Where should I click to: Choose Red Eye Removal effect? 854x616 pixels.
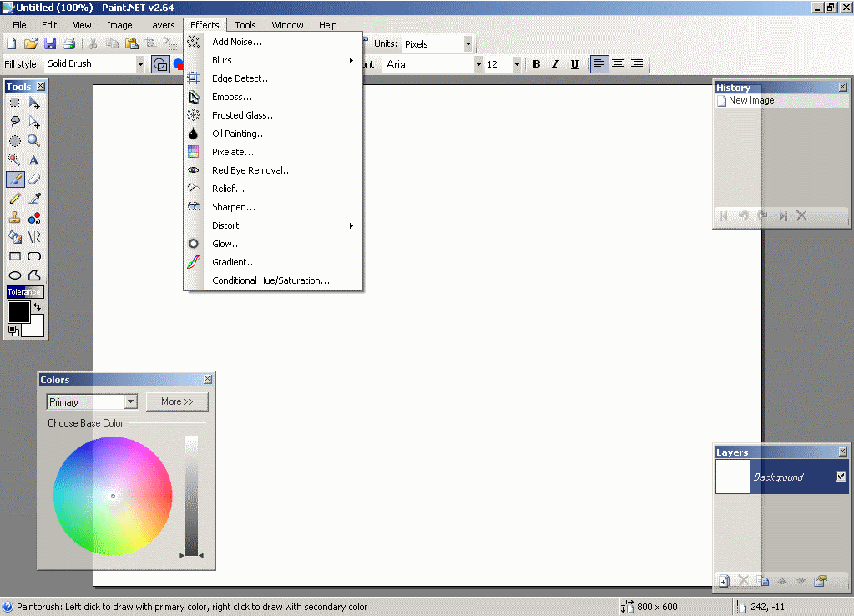click(x=274, y=170)
